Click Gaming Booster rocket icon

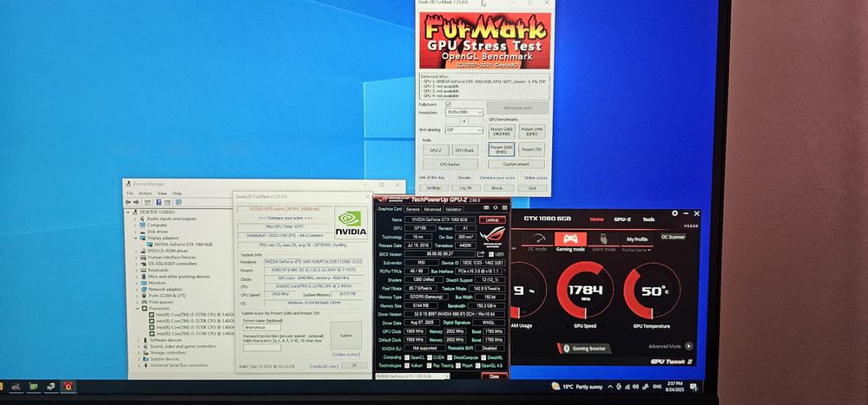(x=566, y=349)
